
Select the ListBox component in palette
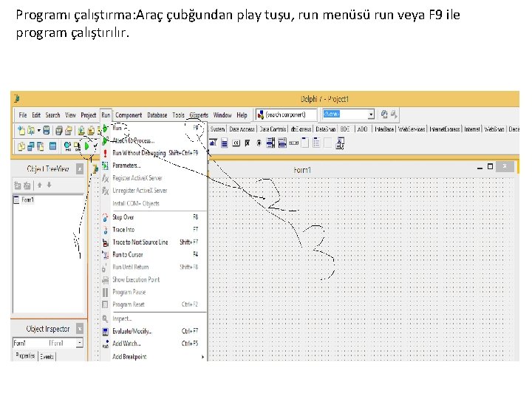coord(270,143)
